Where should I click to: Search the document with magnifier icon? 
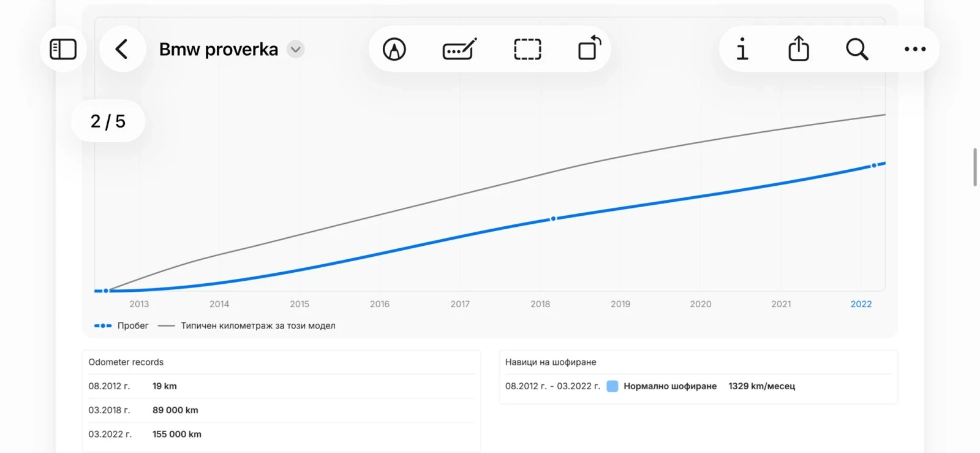point(856,49)
